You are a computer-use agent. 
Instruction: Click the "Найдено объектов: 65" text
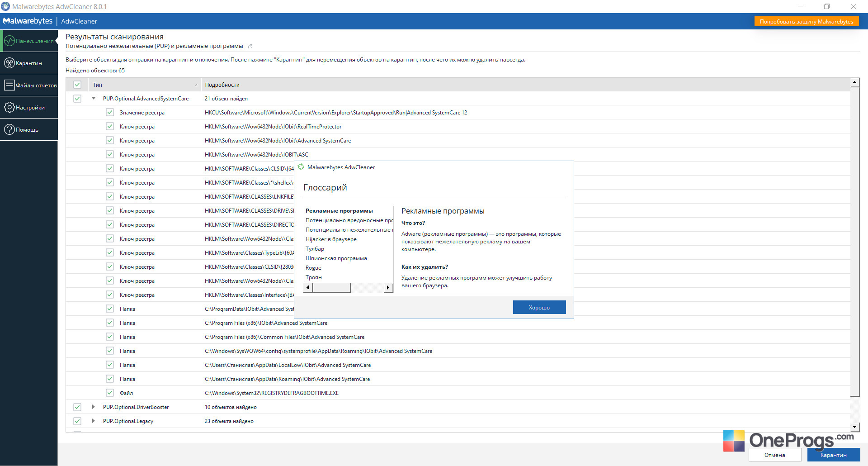click(x=95, y=71)
